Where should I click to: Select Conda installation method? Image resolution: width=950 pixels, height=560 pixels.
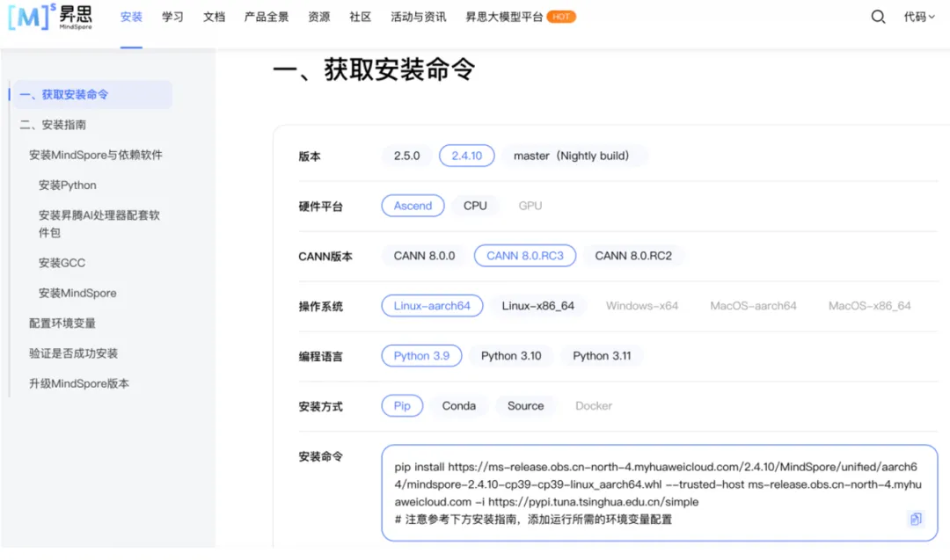[x=458, y=406]
